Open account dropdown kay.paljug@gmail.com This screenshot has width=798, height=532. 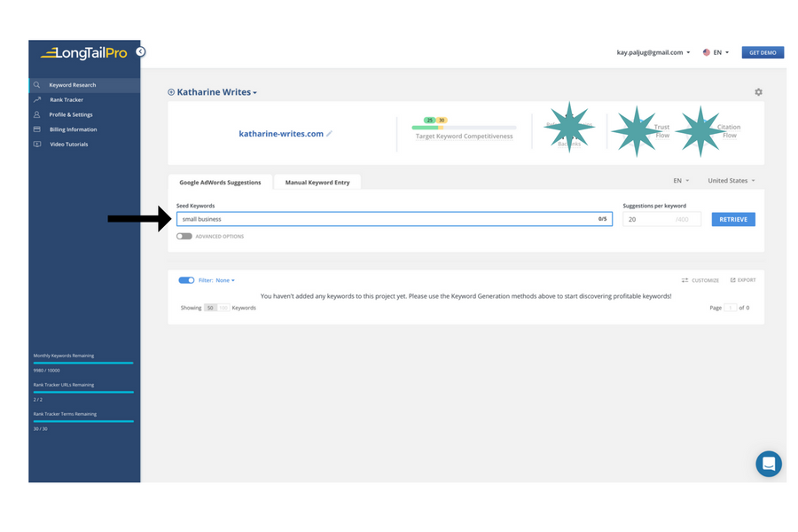tap(653, 52)
